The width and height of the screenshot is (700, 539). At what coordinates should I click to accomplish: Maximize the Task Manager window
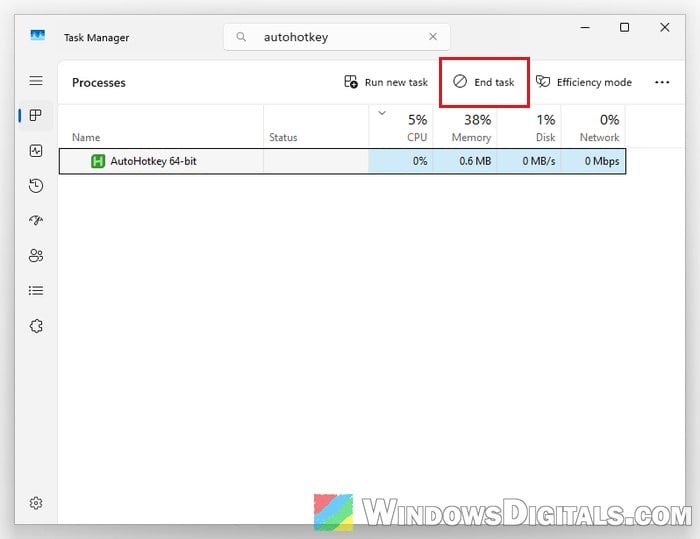click(625, 27)
